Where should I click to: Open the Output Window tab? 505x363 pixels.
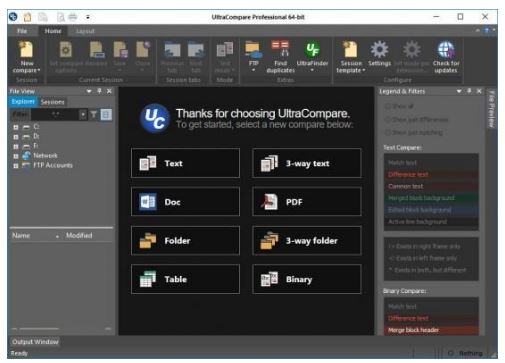pyautogui.click(x=35, y=342)
